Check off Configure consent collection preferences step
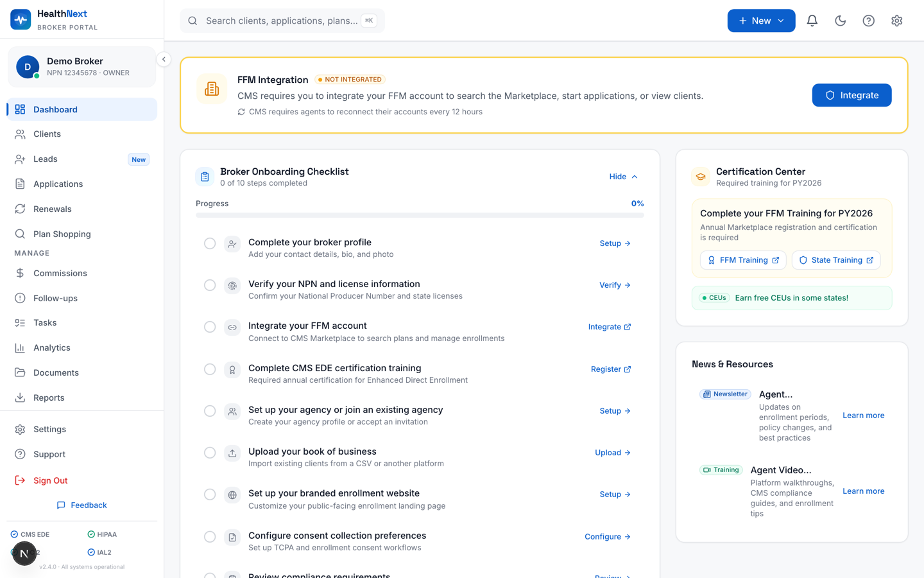Image resolution: width=924 pixels, height=578 pixels. pos(210,537)
